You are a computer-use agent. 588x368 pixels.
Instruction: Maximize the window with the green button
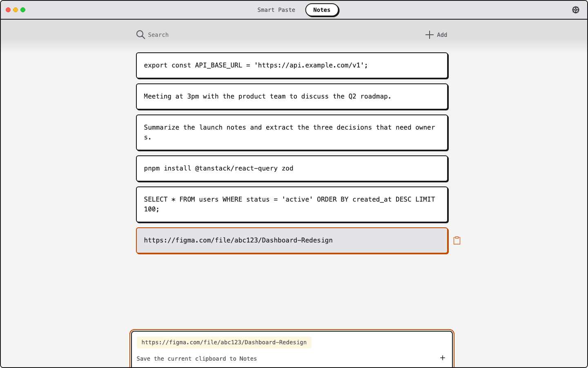(x=23, y=10)
